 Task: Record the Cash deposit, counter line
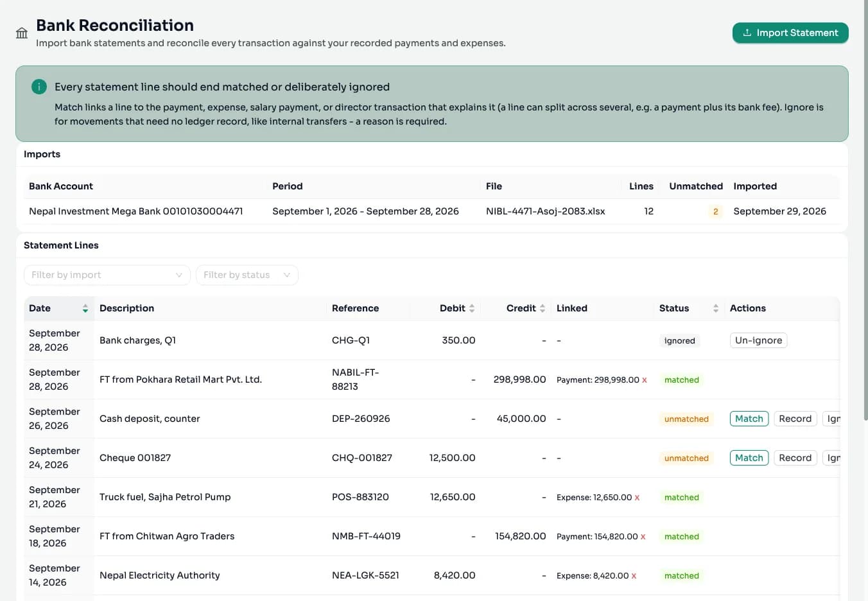[x=795, y=419]
